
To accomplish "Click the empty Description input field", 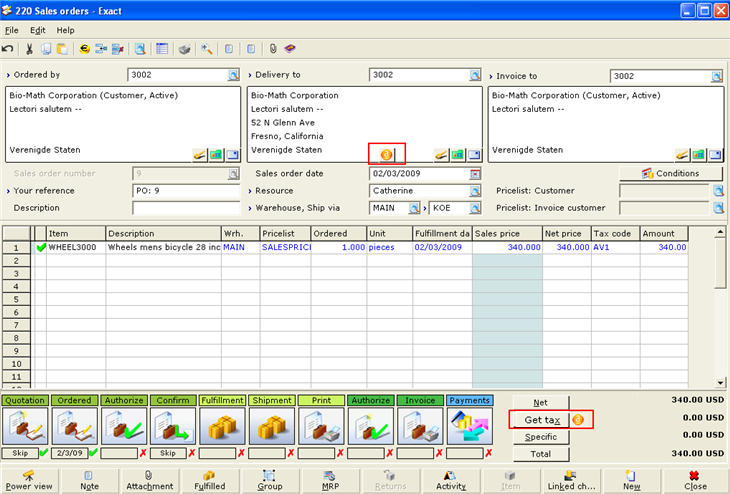I will tap(186, 208).
